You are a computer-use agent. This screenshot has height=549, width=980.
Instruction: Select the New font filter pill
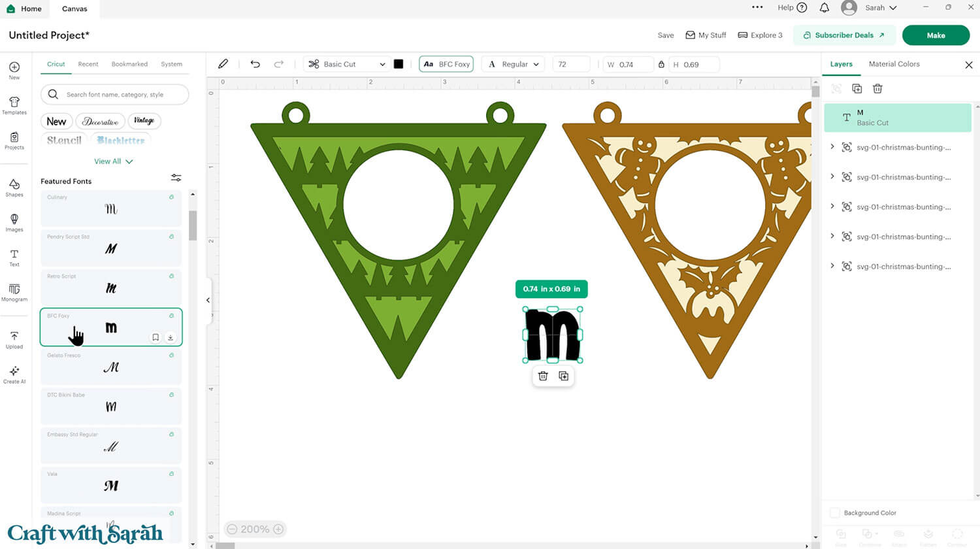tap(56, 121)
